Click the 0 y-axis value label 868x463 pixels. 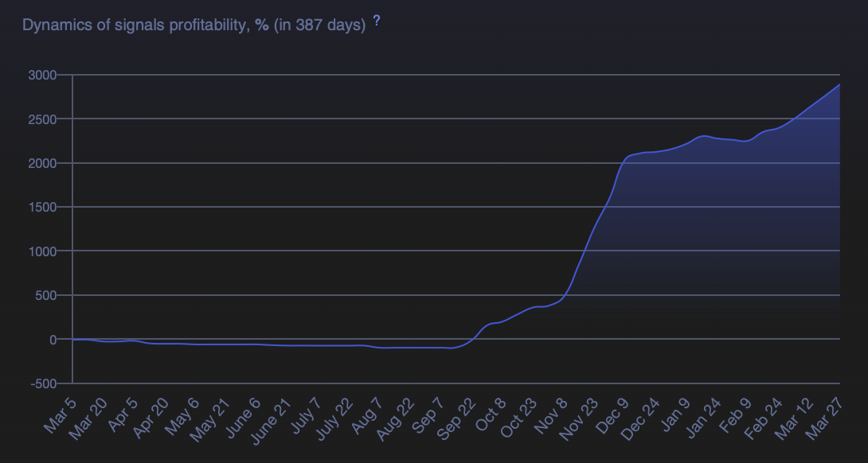tap(53, 340)
